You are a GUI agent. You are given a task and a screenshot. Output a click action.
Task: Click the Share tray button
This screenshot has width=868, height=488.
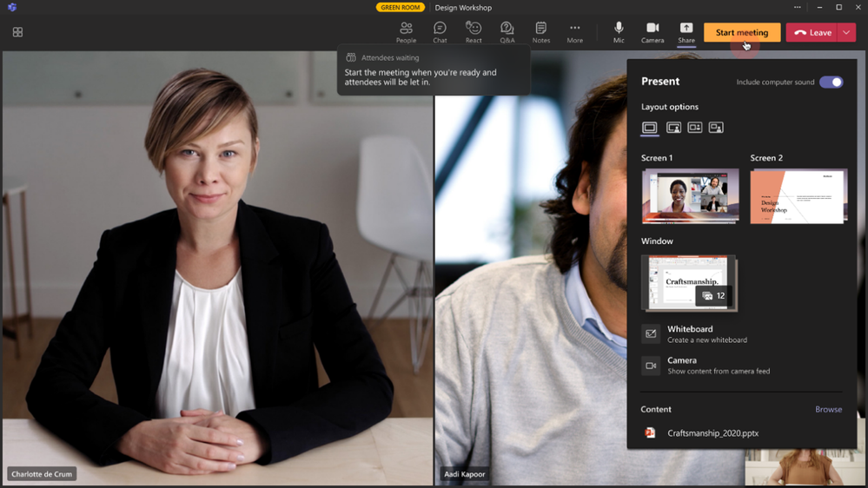click(686, 32)
